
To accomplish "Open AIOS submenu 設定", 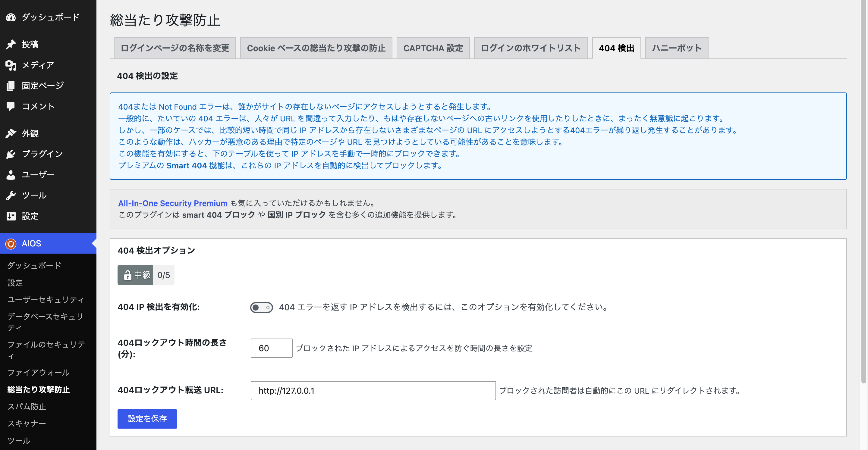I will tap(15, 283).
